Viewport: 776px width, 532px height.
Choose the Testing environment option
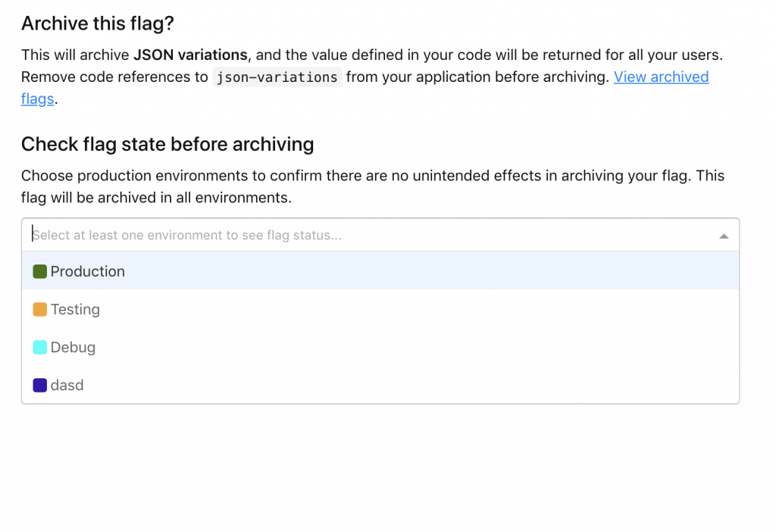75,309
